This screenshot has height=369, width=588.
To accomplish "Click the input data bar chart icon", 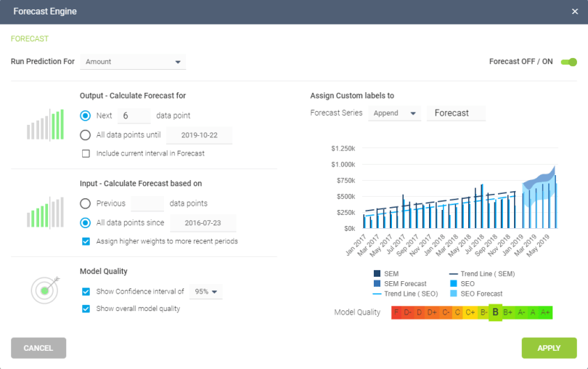I will tap(45, 213).
